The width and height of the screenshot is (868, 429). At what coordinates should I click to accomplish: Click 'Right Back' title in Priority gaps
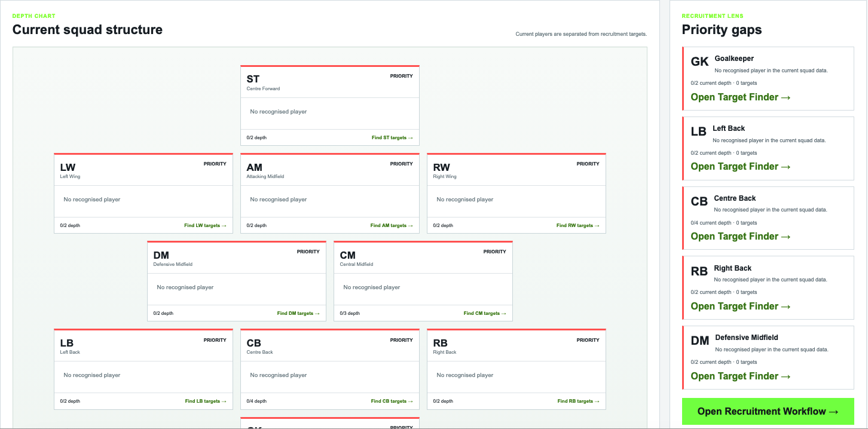[x=733, y=268]
